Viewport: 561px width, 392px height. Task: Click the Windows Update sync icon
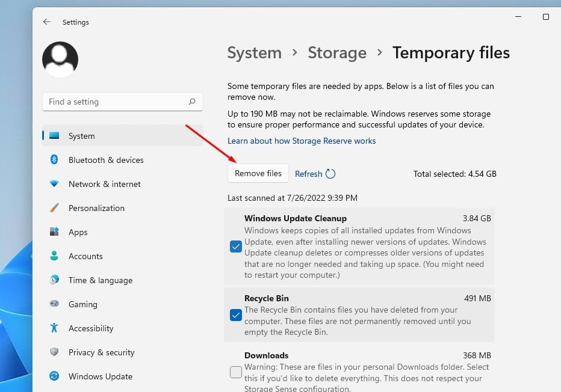(54, 376)
